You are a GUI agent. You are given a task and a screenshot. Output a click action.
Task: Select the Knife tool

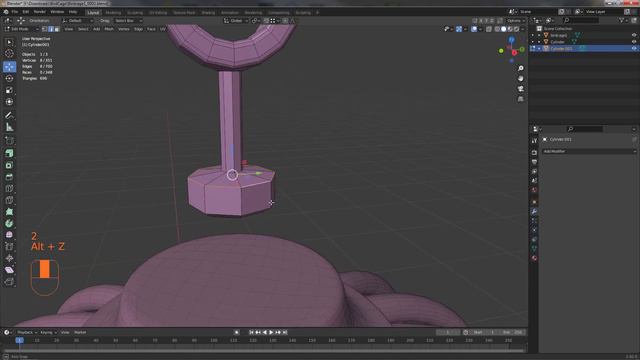pyautogui.click(x=9, y=200)
